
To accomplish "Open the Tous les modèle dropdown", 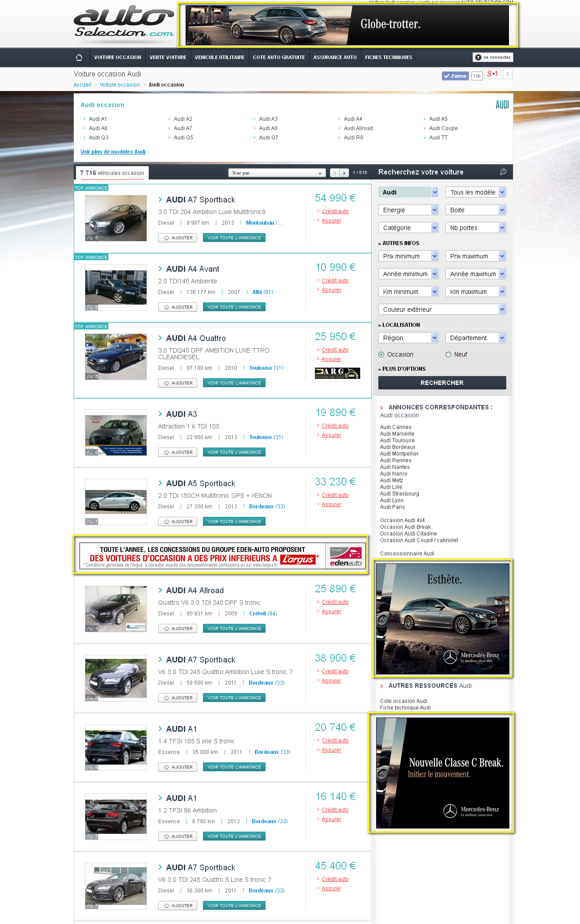I will tap(476, 192).
